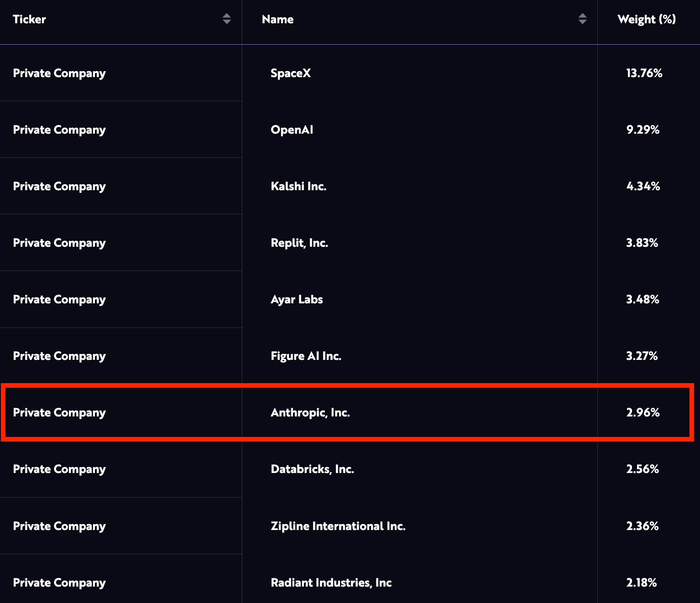This screenshot has width=700, height=603.
Task: Click Private Company ticker in Radiant Industries row
Action: point(59,583)
